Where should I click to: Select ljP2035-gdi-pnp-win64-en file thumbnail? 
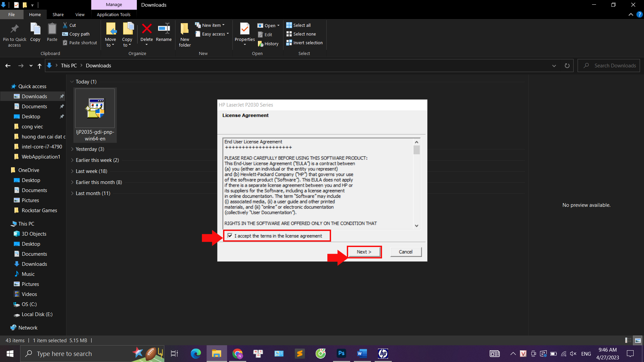point(95,108)
